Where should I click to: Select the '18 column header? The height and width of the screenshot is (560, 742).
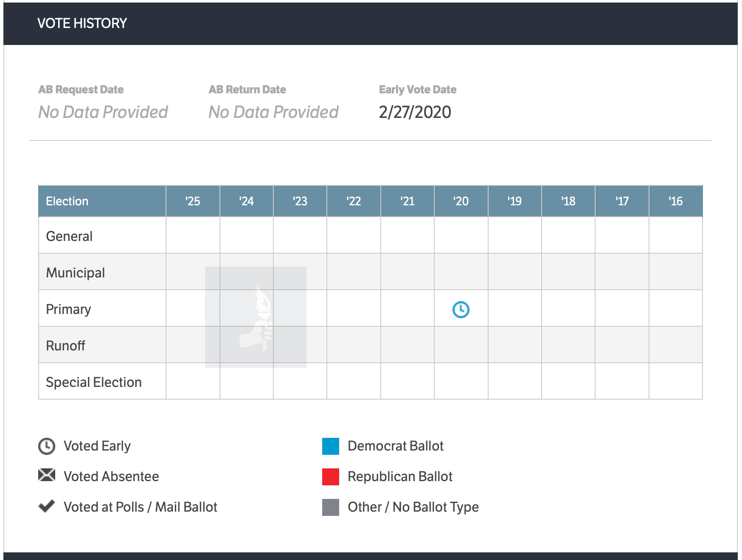[x=568, y=201]
